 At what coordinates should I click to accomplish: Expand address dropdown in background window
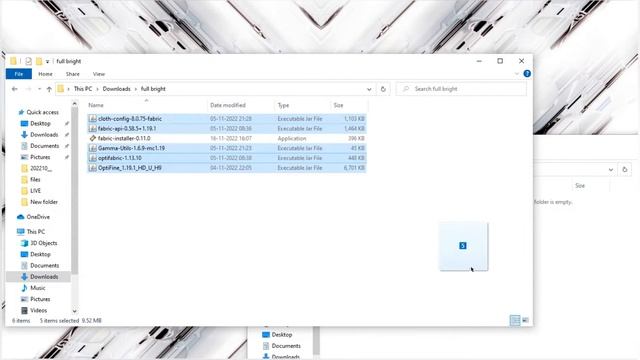point(611,169)
